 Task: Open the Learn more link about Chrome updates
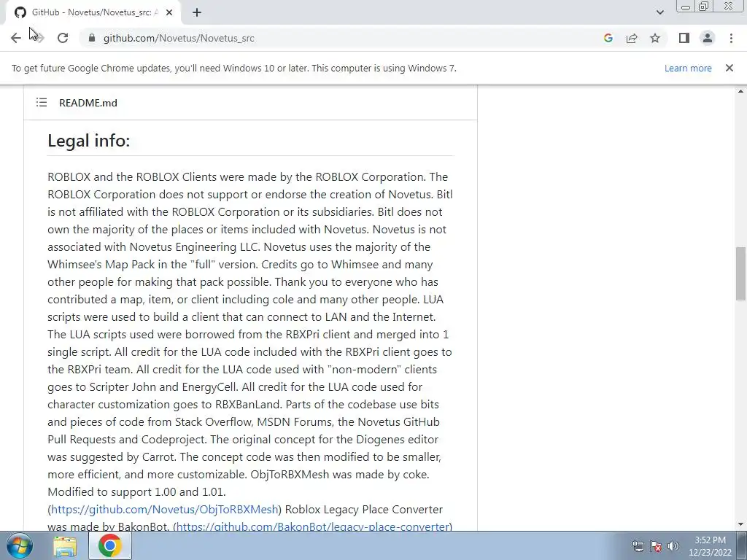click(688, 68)
